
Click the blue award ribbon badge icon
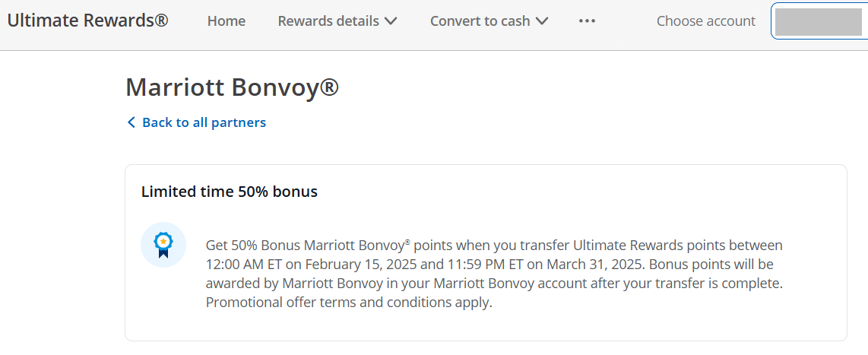[163, 245]
